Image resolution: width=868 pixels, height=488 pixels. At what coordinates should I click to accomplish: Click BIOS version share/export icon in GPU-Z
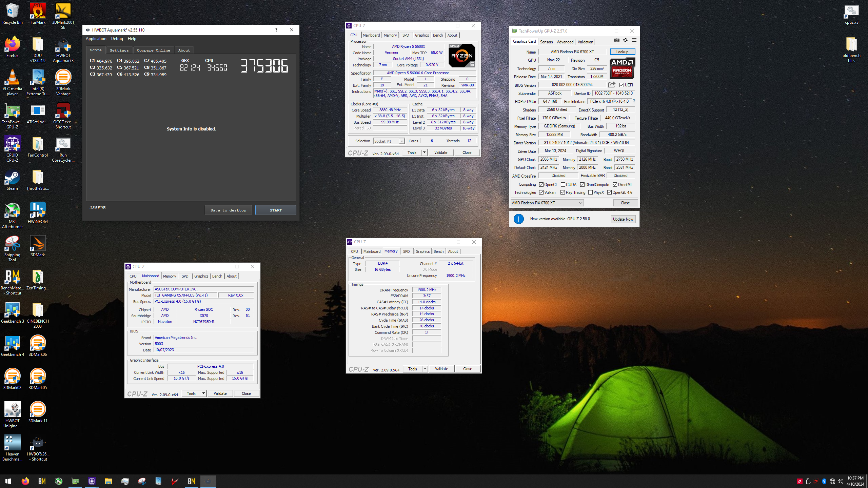612,85
